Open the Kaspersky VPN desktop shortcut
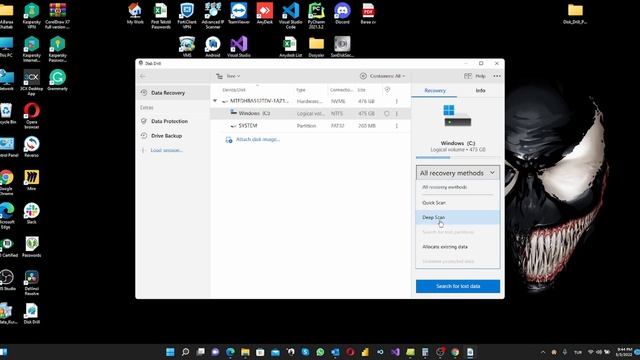The image size is (640, 360). [x=31, y=16]
